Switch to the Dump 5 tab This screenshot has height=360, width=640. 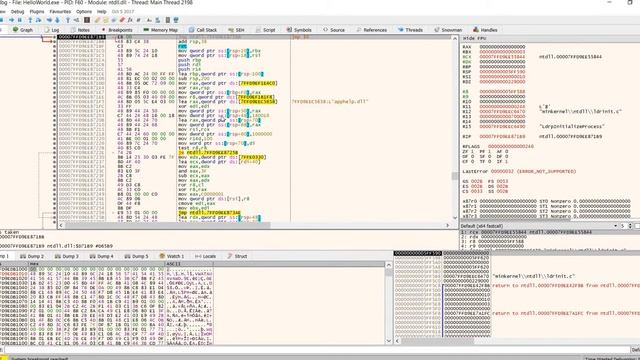136,256
